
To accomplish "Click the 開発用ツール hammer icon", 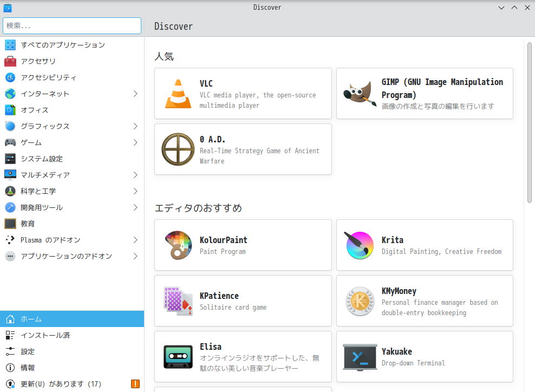I will [10, 207].
